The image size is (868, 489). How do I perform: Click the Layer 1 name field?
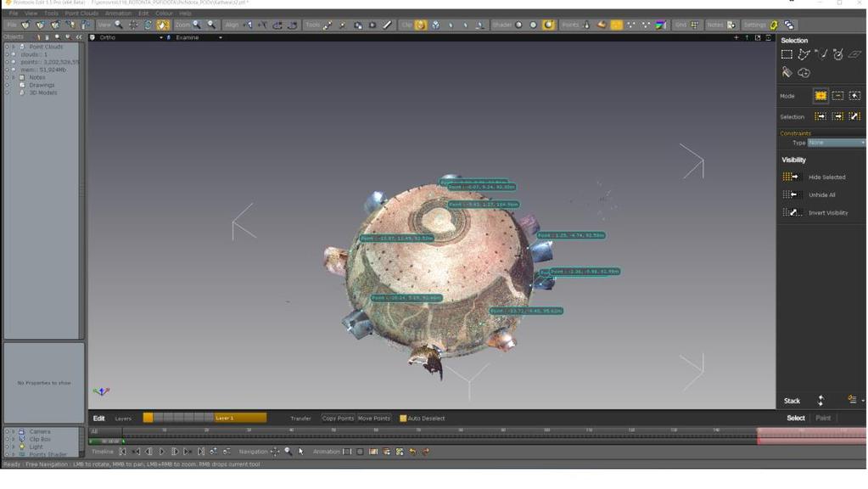[240, 418]
